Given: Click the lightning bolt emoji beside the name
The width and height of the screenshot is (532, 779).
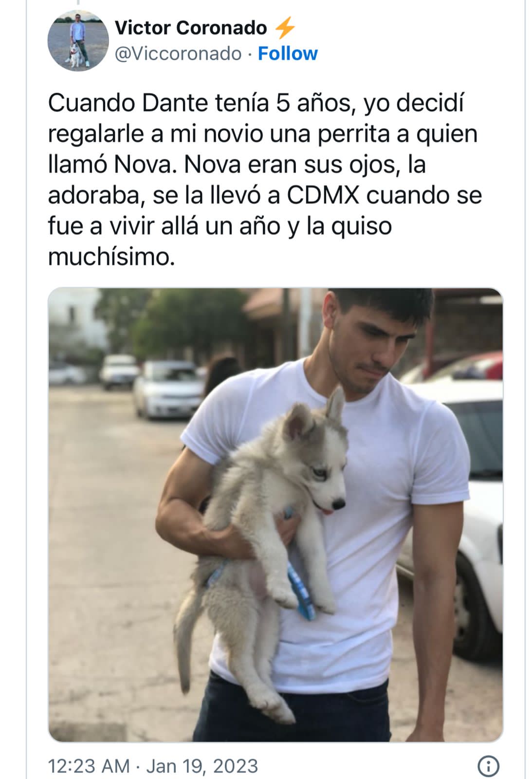Looking at the screenshot, I should (x=285, y=27).
